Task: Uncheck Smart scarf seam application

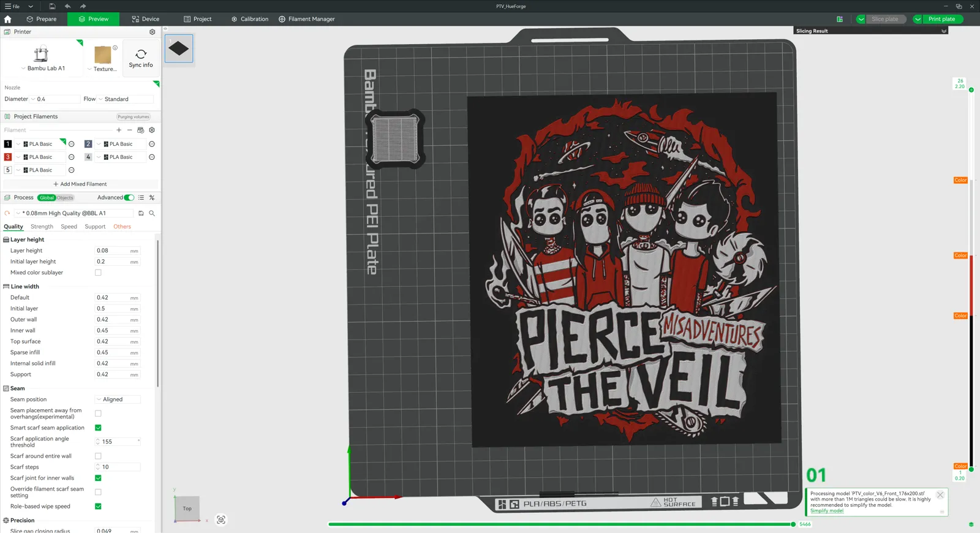Action: [x=98, y=428]
